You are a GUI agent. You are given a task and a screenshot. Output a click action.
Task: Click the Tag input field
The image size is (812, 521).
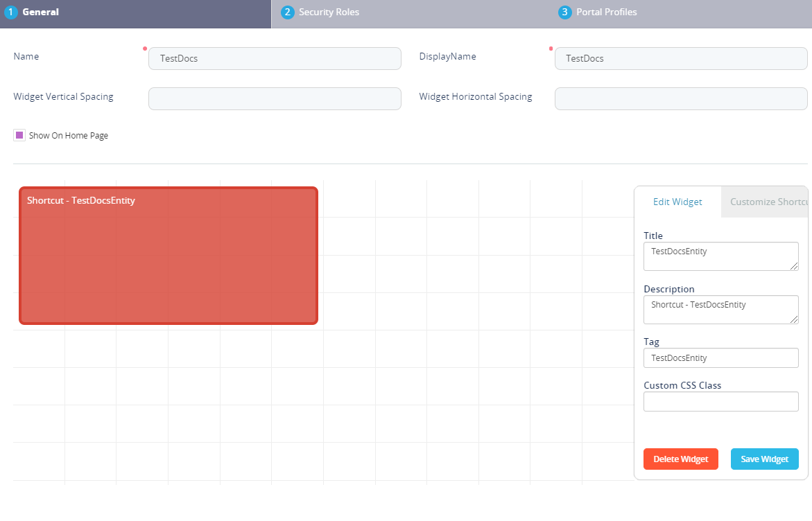pyautogui.click(x=720, y=358)
